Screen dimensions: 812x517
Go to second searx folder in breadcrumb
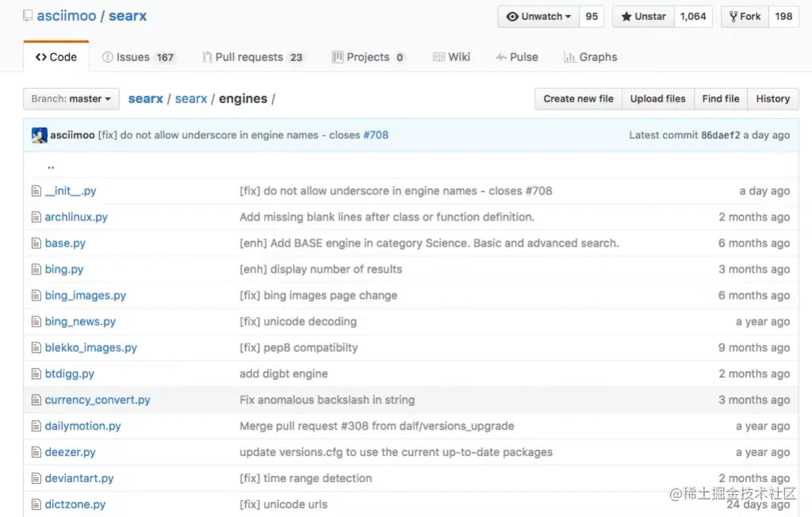pos(190,98)
